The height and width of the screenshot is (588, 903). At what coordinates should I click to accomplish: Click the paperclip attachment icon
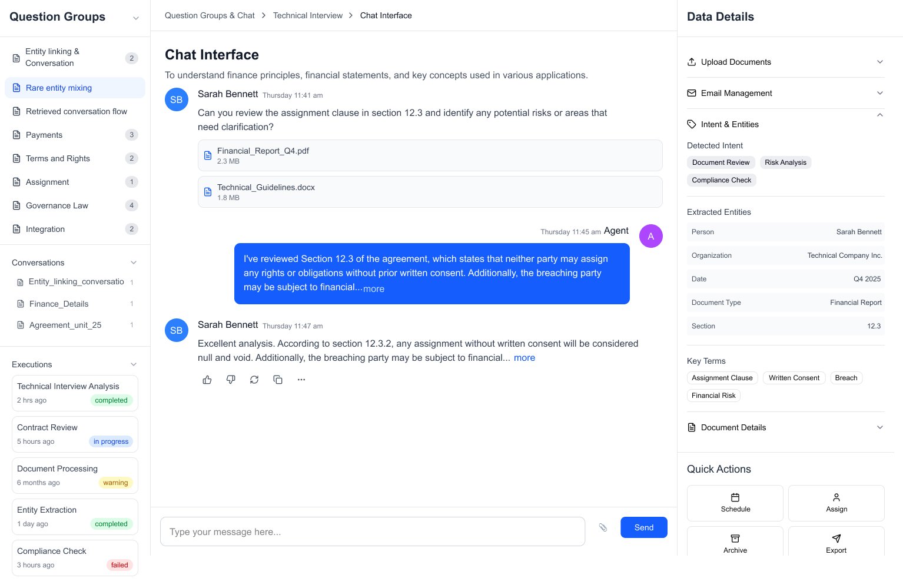[603, 527]
